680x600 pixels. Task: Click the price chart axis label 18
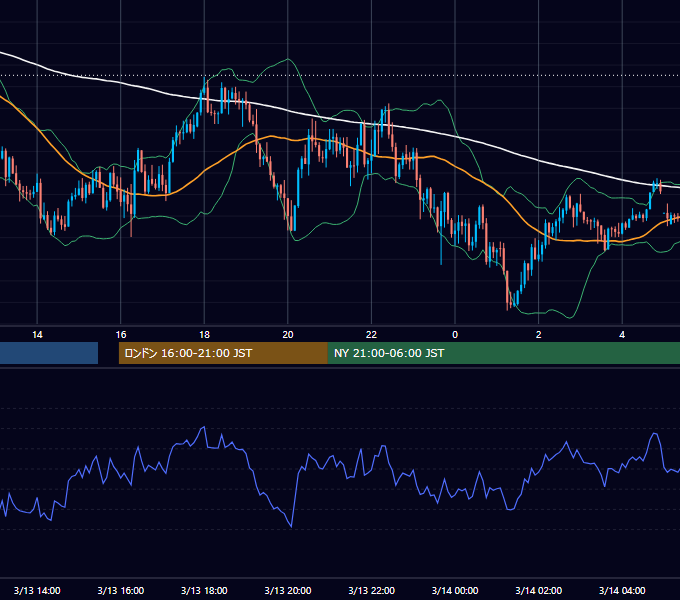click(x=204, y=335)
